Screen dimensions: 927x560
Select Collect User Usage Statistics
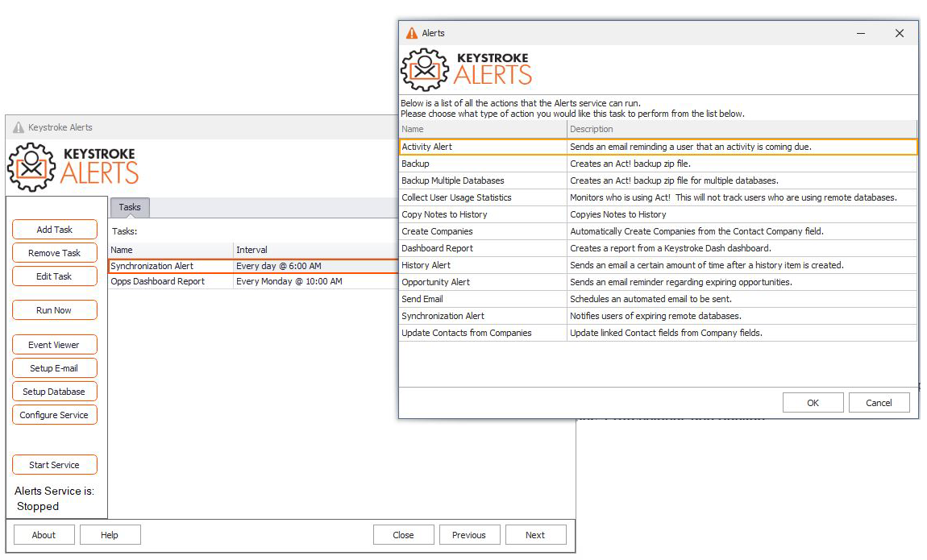coord(659,197)
